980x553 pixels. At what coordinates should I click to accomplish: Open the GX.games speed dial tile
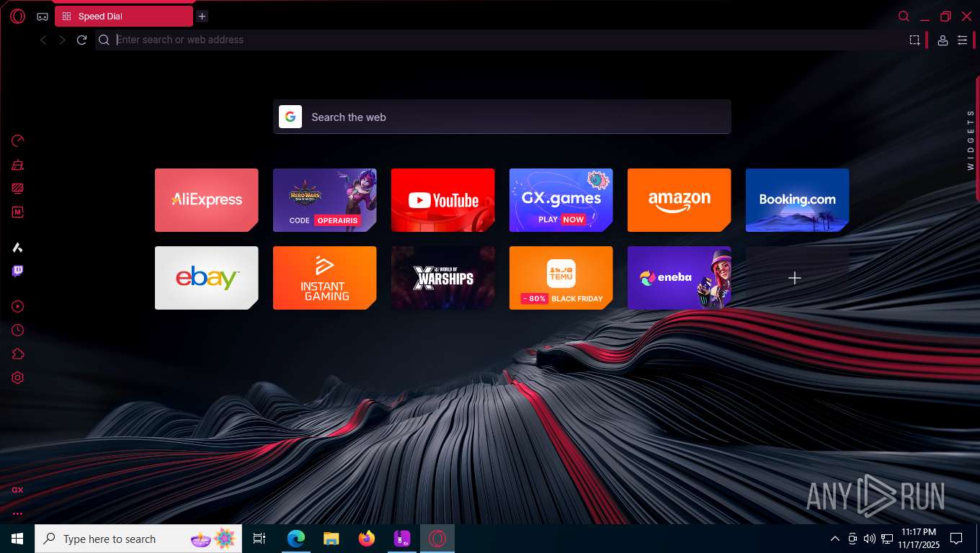coord(561,200)
